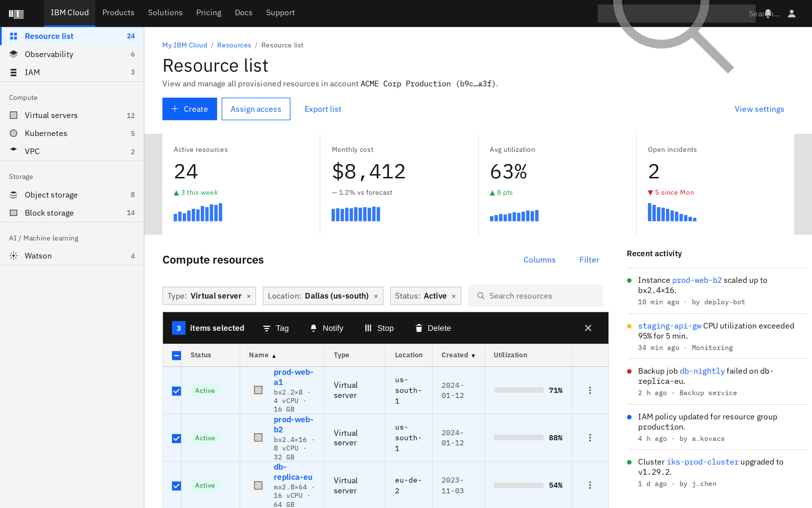Click the Export list link
This screenshot has width=812, height=508.
click(x=323, y=109)
